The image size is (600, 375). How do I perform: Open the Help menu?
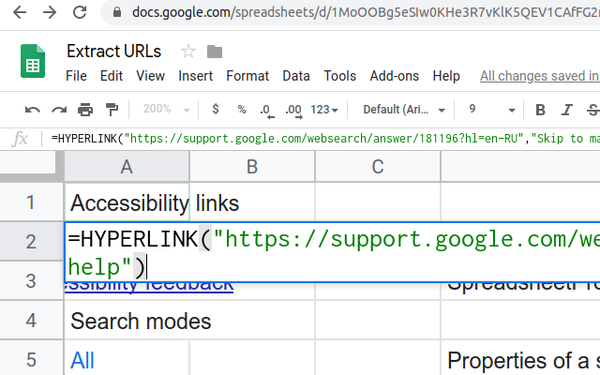tap(446, 76)
